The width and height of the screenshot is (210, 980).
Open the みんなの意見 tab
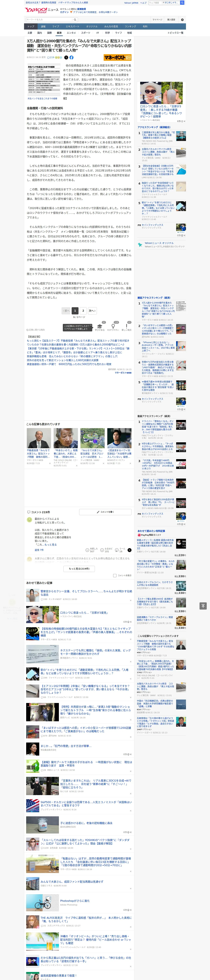[x=111, y=27]
